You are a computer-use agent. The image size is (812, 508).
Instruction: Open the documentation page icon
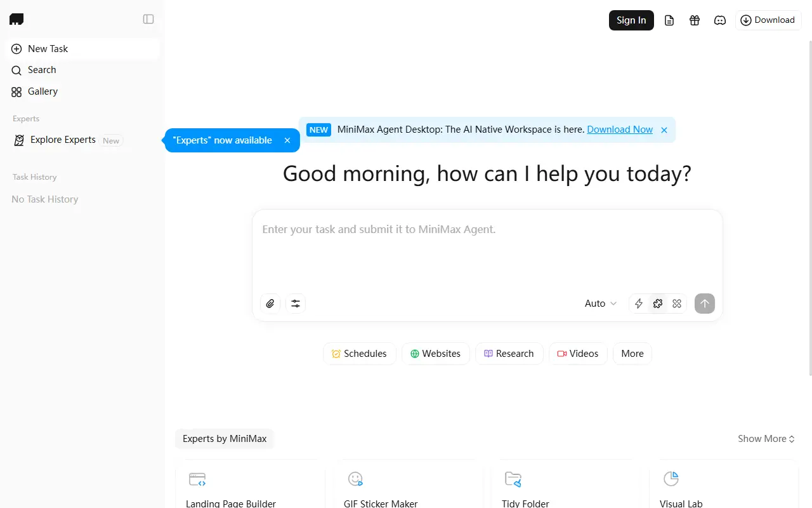669,20
